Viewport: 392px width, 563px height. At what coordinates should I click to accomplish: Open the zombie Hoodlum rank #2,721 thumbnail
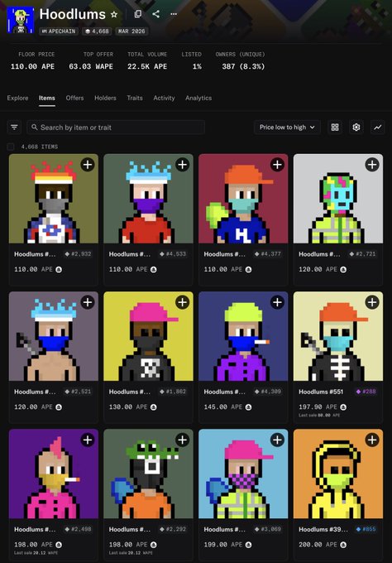pyautogui.click(x=338, y=199)
